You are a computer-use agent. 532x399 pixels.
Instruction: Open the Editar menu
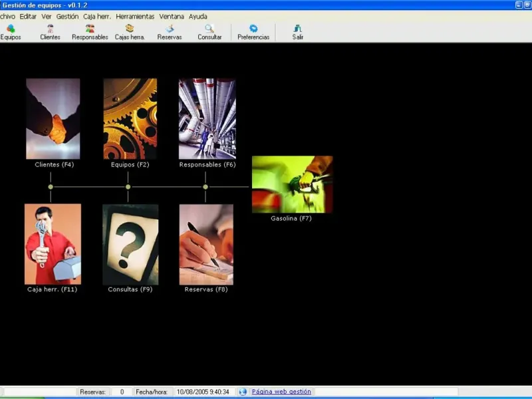point(28,16)
